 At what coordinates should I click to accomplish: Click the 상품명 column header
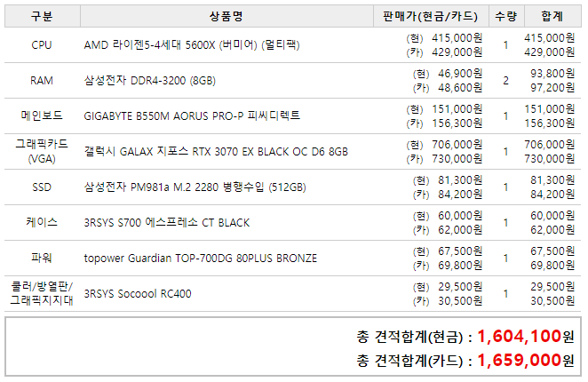pos(226,16)
